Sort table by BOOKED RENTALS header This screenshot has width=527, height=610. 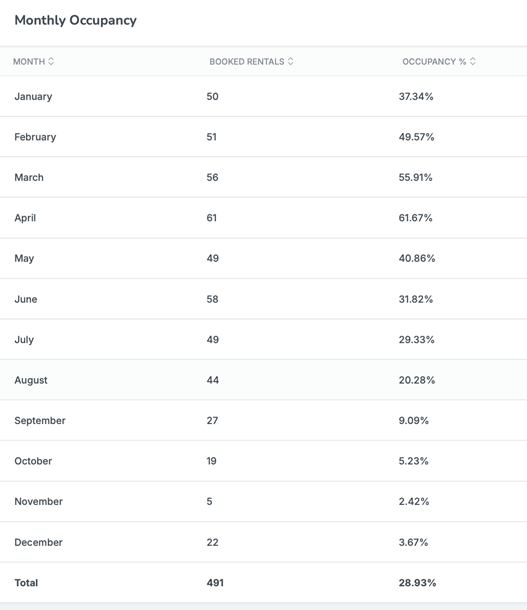tap(247, 61)
